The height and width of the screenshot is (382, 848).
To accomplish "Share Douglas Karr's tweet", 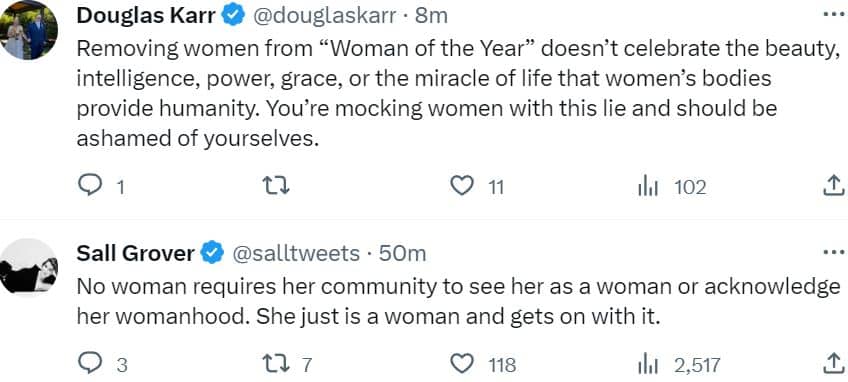I will pyautogui.click(x=833, y=186).
